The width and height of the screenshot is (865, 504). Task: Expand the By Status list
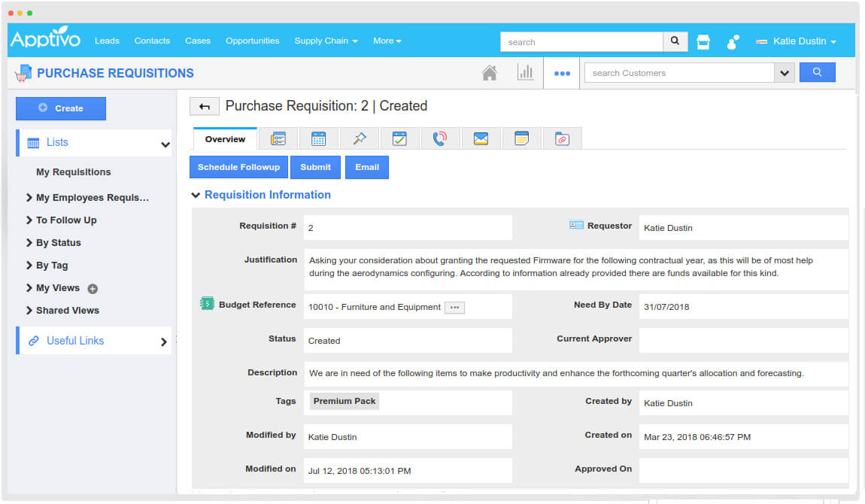coord(58,243)
